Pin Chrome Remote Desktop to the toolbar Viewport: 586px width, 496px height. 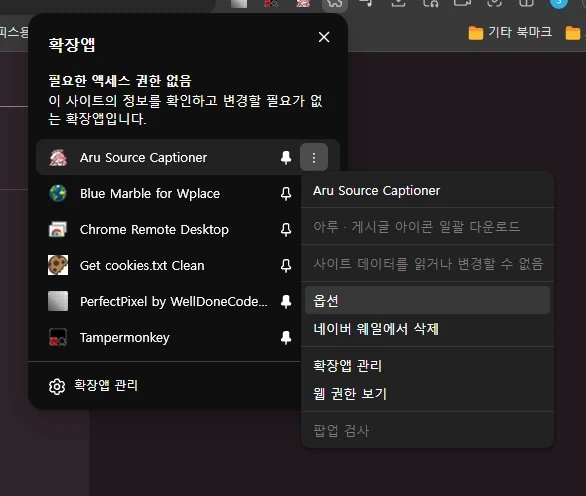click(286, 229)
